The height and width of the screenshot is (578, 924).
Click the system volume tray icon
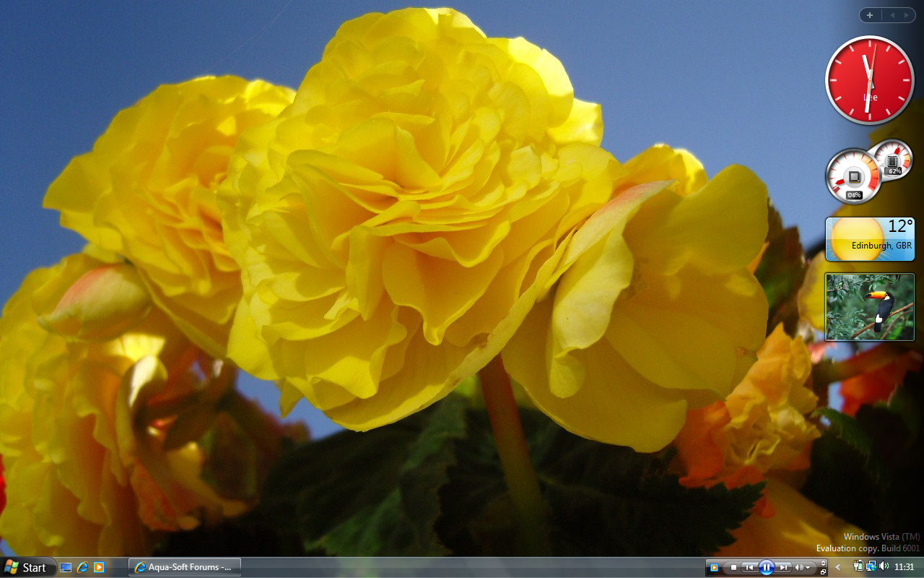(x=884, y=566)
